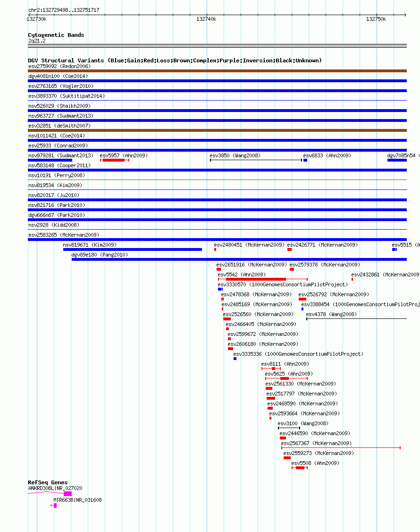This screenshot has height=532, width=420.
Task: Click the esv8111 (Ahn2009) red feature
Action: click(271, 369)
